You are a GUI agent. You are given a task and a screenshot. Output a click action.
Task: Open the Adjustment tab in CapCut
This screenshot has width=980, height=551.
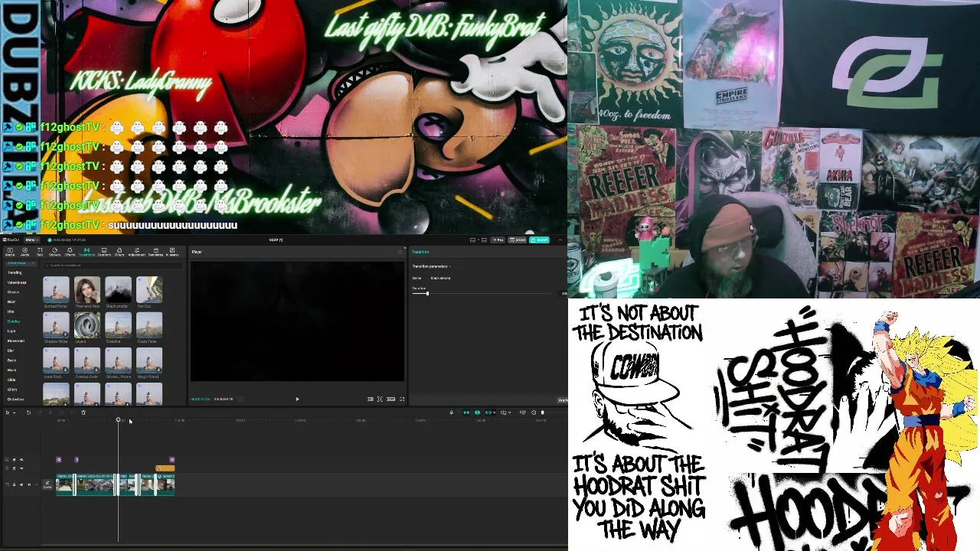click(137, 252)
